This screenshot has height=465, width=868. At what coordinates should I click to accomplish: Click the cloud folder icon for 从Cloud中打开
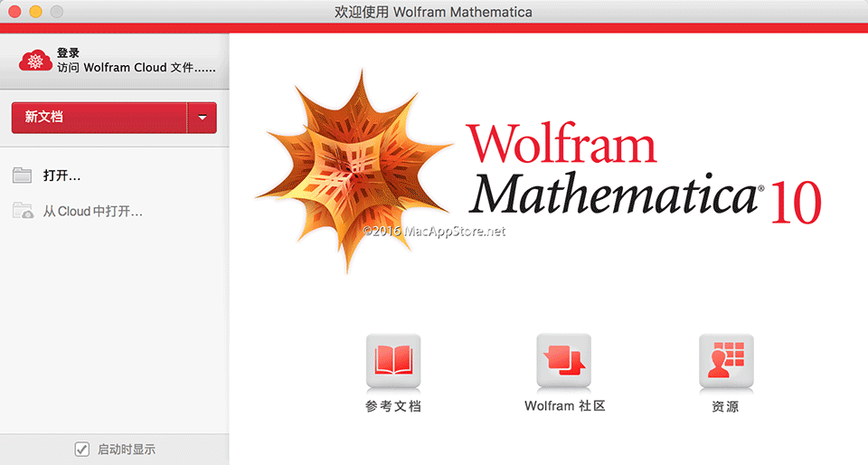[24, 212]
